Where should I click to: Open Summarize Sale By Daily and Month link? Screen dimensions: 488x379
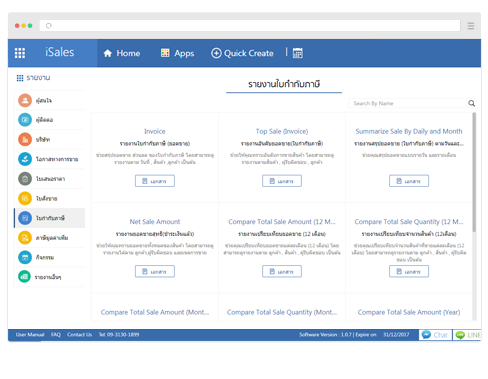tap(409, 131)
